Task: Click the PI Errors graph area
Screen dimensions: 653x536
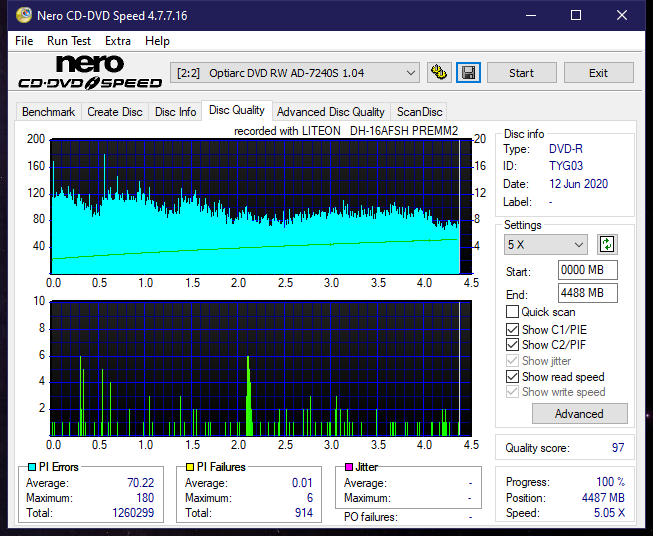Action: (x=261, y=207)
